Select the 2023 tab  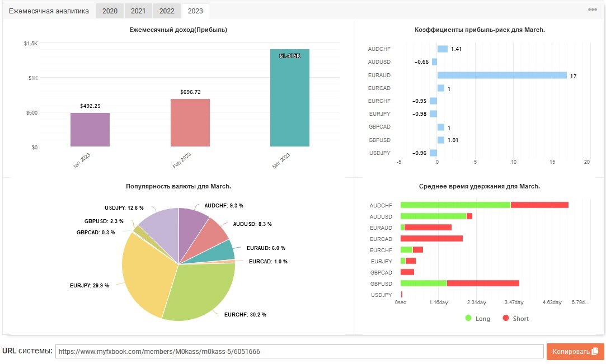tap(195, 11)
